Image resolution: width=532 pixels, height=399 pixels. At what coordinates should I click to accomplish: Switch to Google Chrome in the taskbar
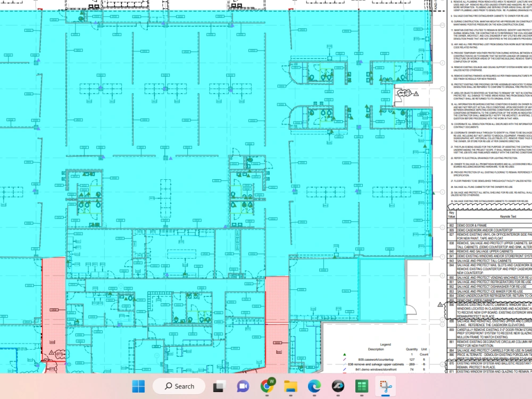[x=268, y=386]
